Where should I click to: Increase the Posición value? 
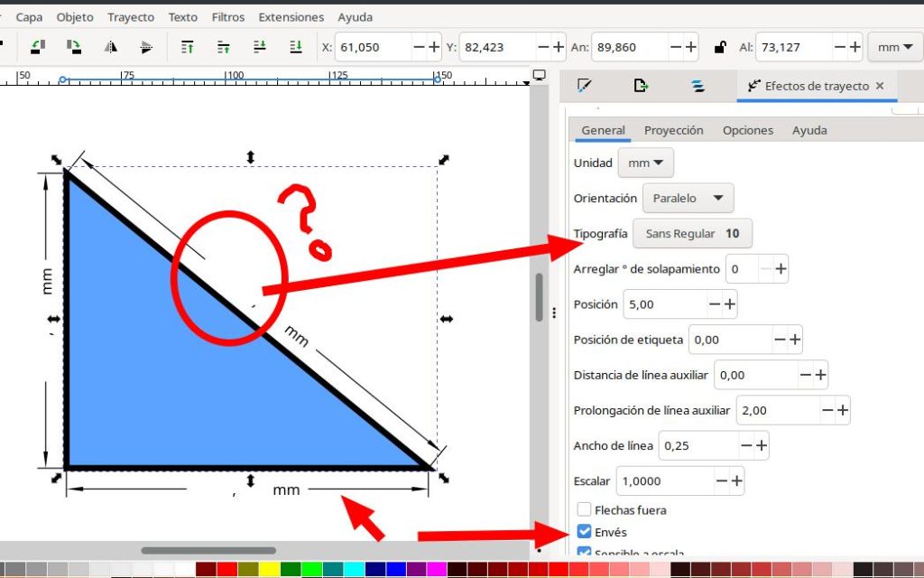coord(729,304)
